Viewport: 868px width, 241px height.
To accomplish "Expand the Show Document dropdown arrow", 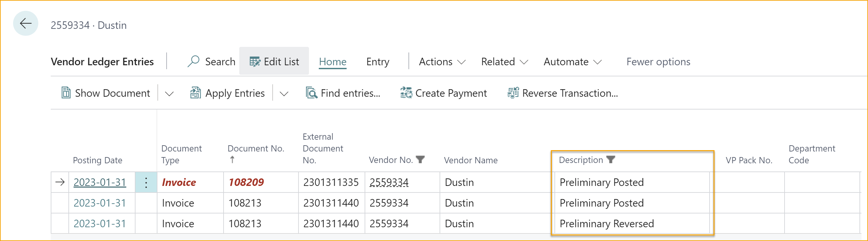I will (x=169, y=93).
